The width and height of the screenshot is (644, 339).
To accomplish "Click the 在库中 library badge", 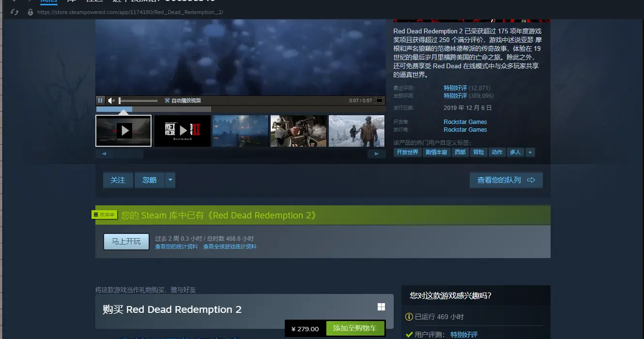I will [x=105, y=215].
